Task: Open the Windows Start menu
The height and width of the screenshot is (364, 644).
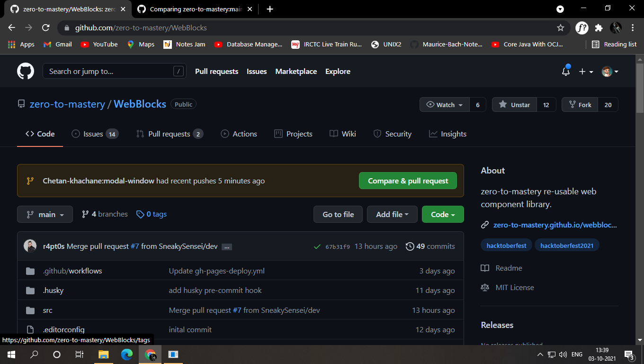Action: [11, 354]
